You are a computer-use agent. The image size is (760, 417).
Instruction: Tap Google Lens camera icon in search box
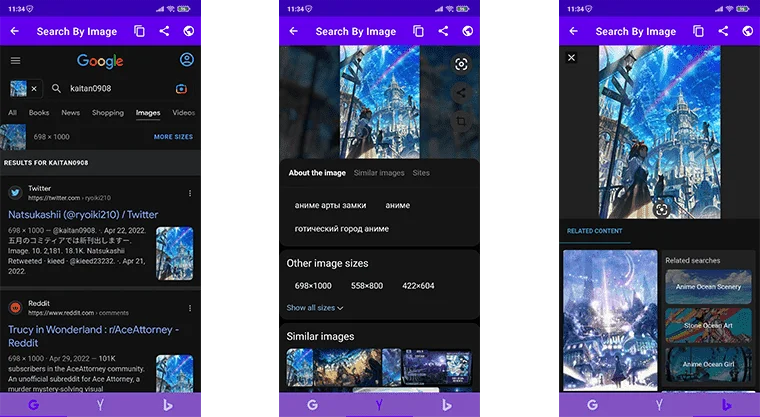coord(181,89)
